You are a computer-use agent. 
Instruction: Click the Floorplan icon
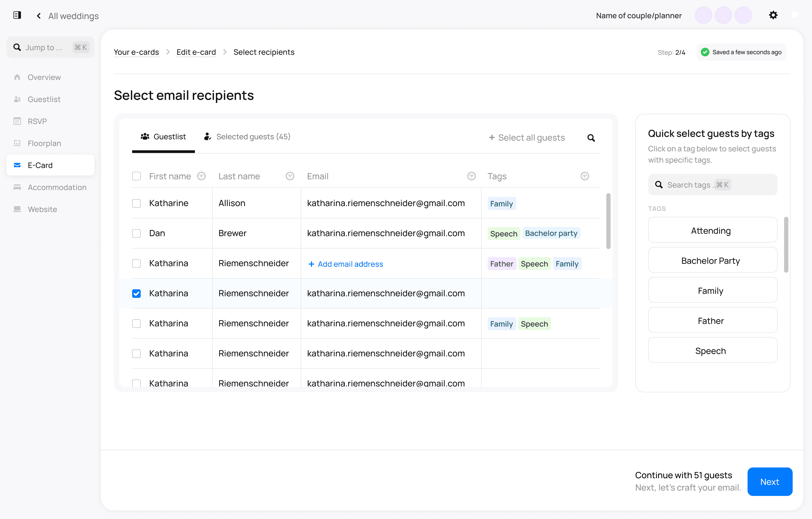click(x=17, y=143)
